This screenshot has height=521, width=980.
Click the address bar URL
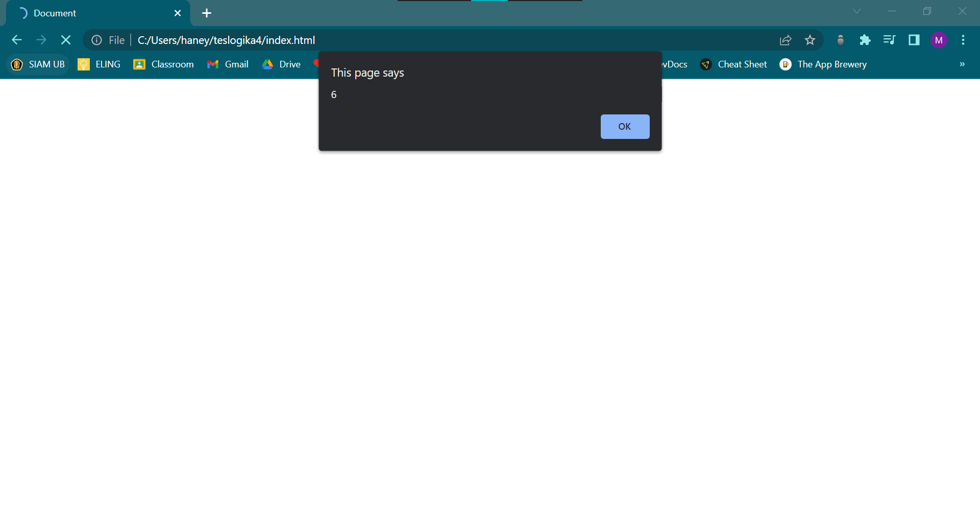(226, 40)
